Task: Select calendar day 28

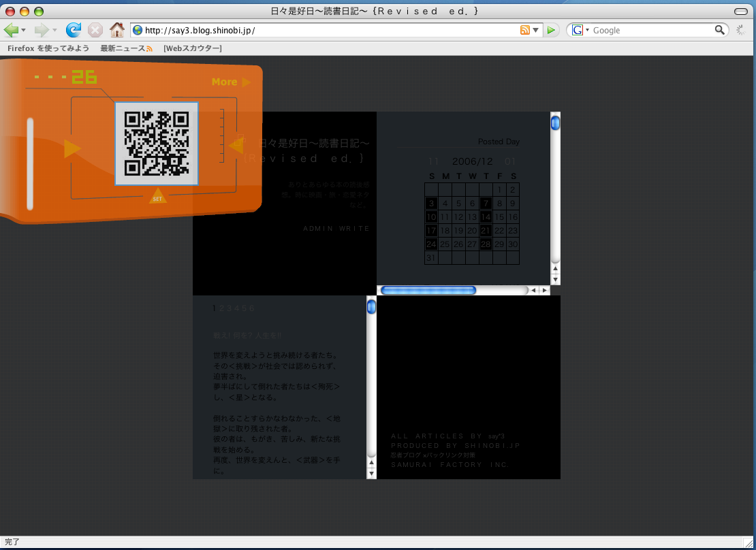Action: [486, 244]
